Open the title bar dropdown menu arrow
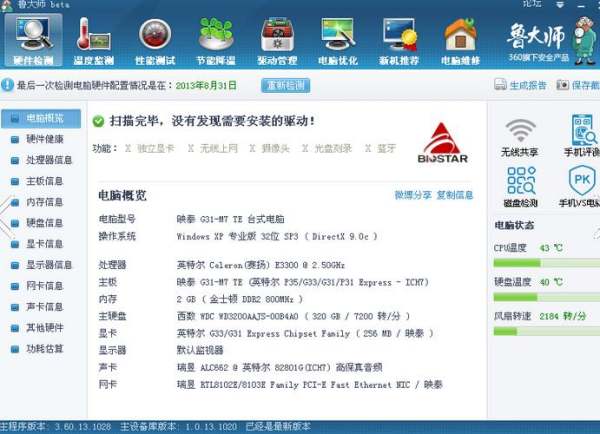Screen dimensions: 600x434 [x=560, y=5]
